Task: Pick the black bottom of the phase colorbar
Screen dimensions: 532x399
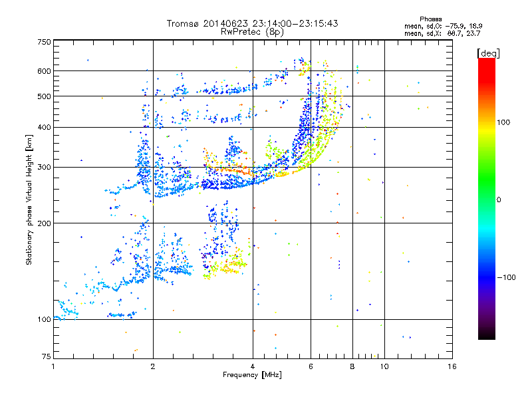Action: coord(487,336)
